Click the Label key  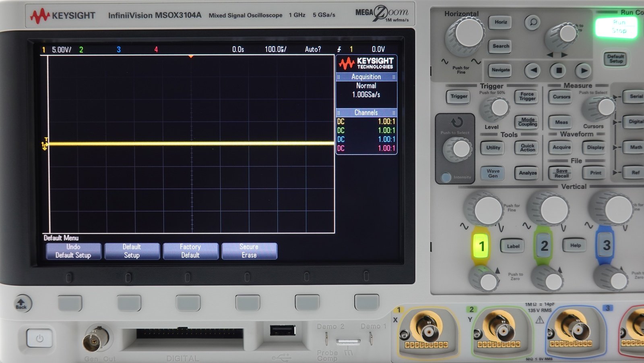pyautogui.click(x=513, y=246)
